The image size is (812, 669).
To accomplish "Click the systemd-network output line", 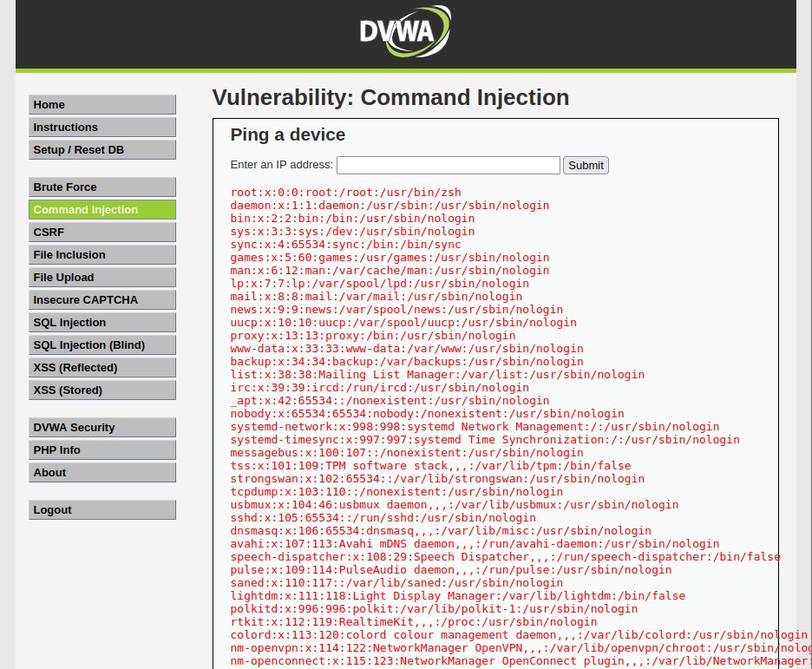I will [475, 427].
